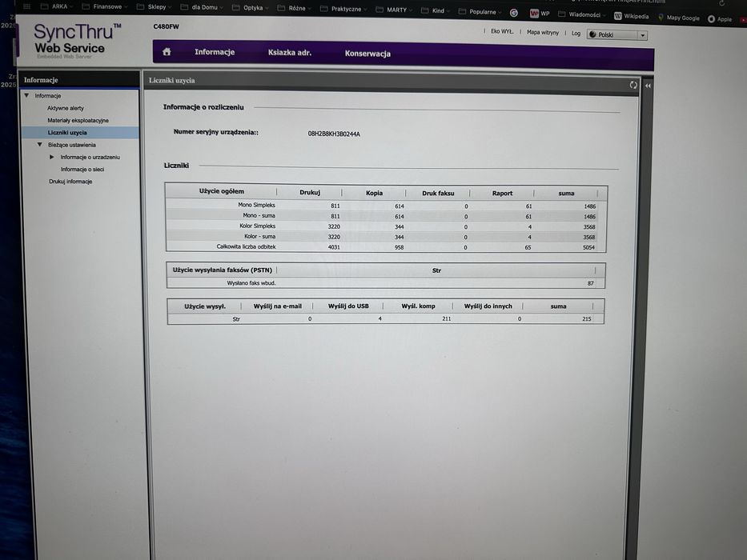Collapse the Informacje tree node
The width and height of the screenshot is (747, 560).
[26, 95]
